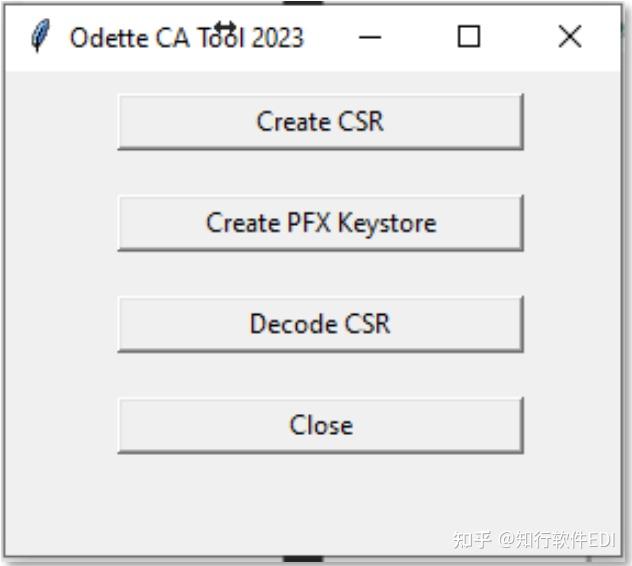Image resolution: width=632 pixels, height=566 pixels.
Task: Click the Close button at bottom
Action: click(x=320, y=425)
